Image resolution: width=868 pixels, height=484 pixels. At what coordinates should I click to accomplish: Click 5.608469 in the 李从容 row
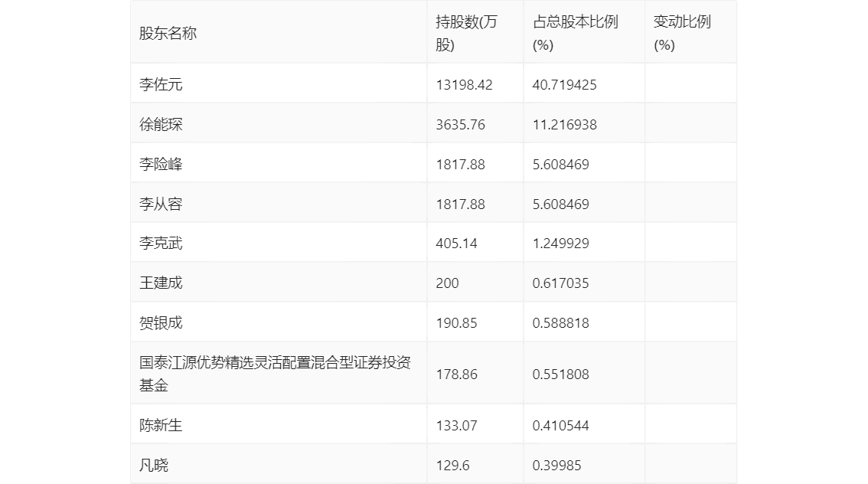(x=561, y=204)
